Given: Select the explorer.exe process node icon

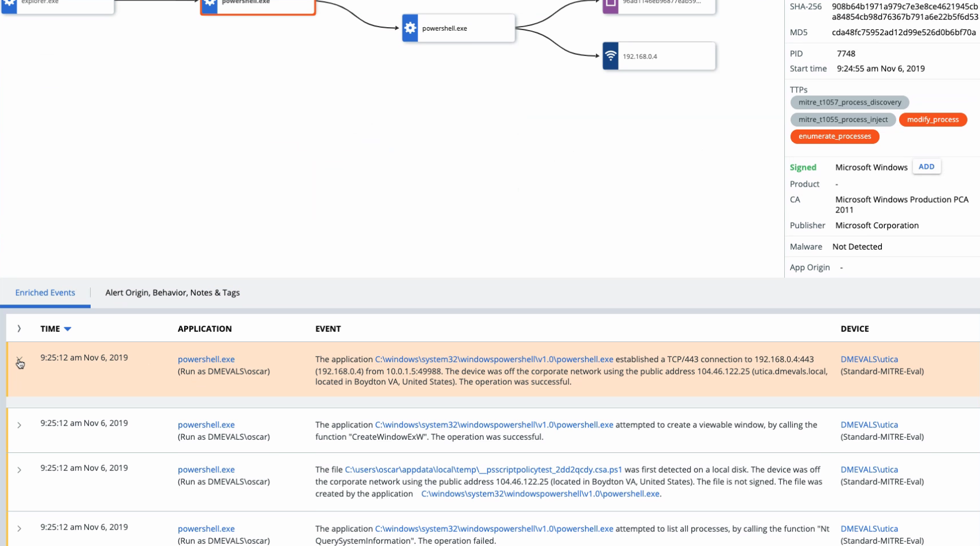Looking at the screenshot, I should point(9,5).
